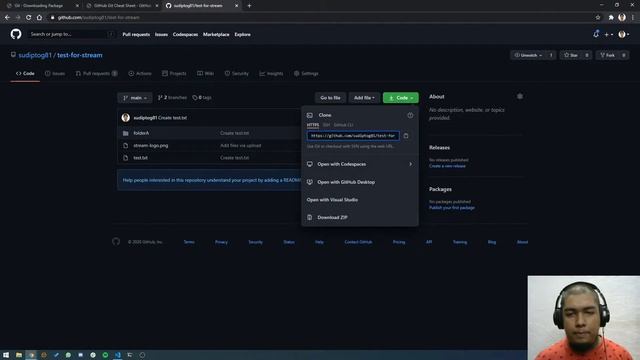The height and width of the screenshot is (360, 640).
Task: Toggle the green Code dropdown button
Action: coord(401,98)
